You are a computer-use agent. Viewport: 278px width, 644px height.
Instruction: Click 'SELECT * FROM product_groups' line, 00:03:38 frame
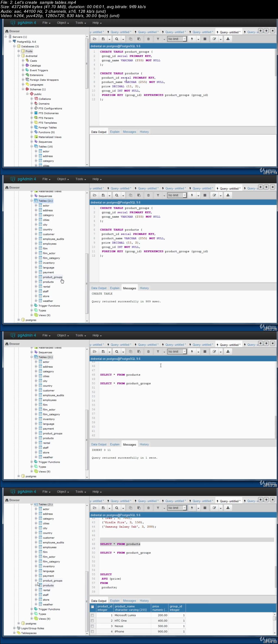point(125,383)
